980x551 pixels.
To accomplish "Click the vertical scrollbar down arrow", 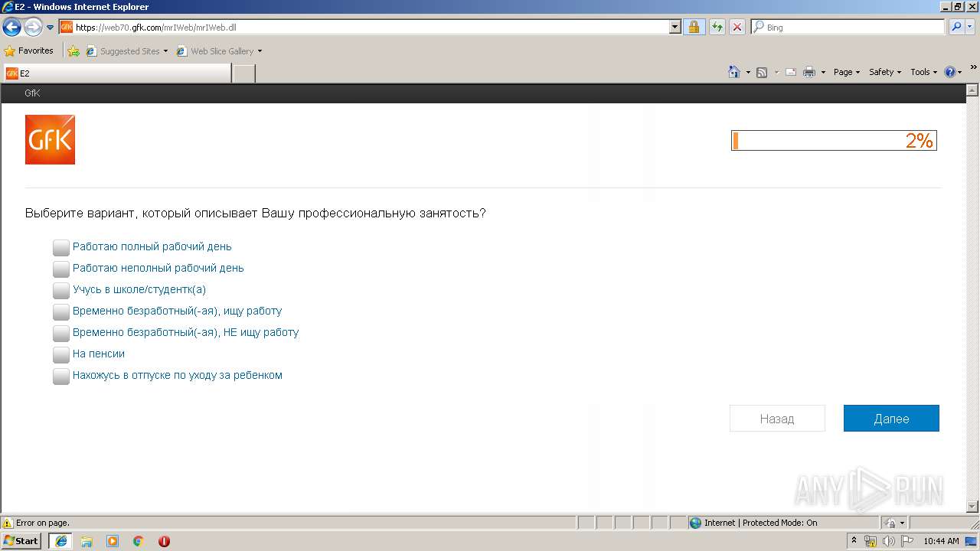I will point(973,507).
